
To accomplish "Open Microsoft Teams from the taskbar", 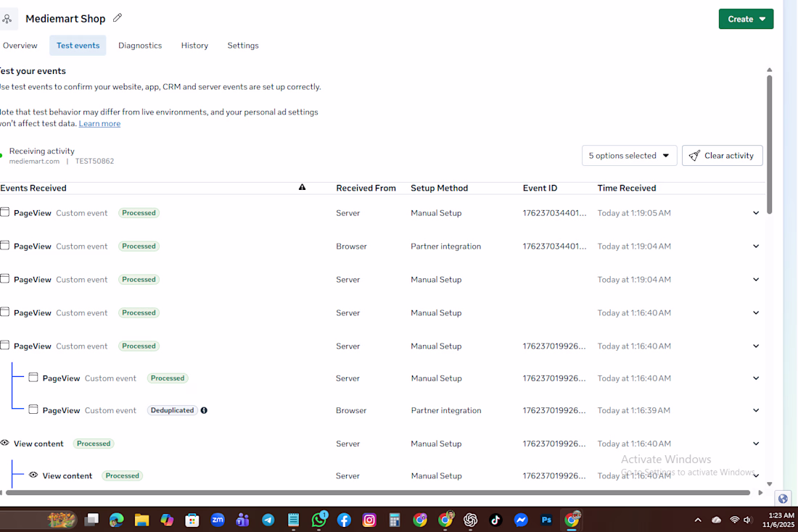I will coord(243,520).
